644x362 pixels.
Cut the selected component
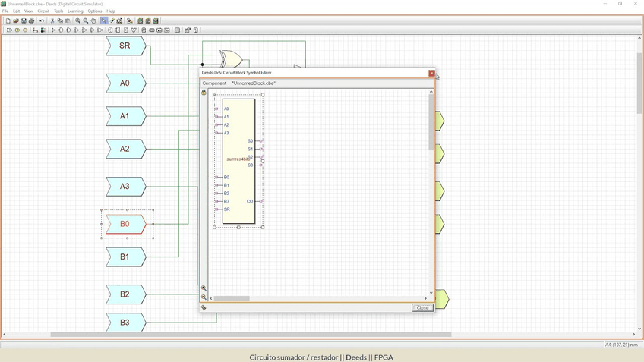[x=52, y=21]
